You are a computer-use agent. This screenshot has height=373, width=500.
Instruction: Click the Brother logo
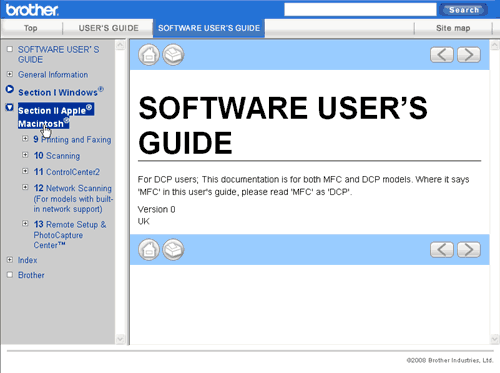pyautogui.click(x=32, y=10)
